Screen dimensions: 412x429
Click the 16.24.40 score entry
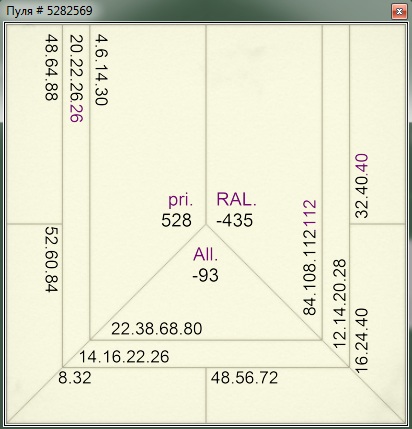coord(362,340)
